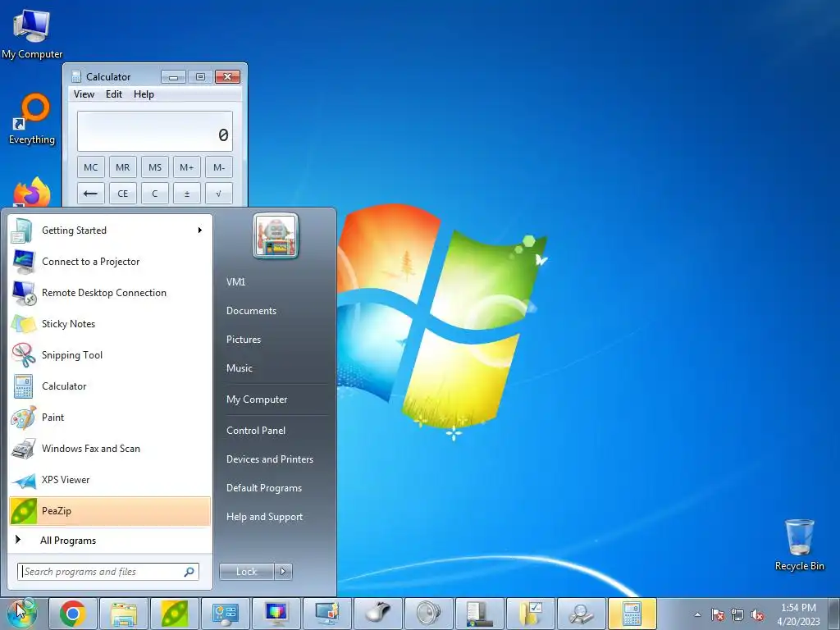Select the Firefox desktop icon
840x630 pixels.
pyautogui.click(x=32, y=192)
